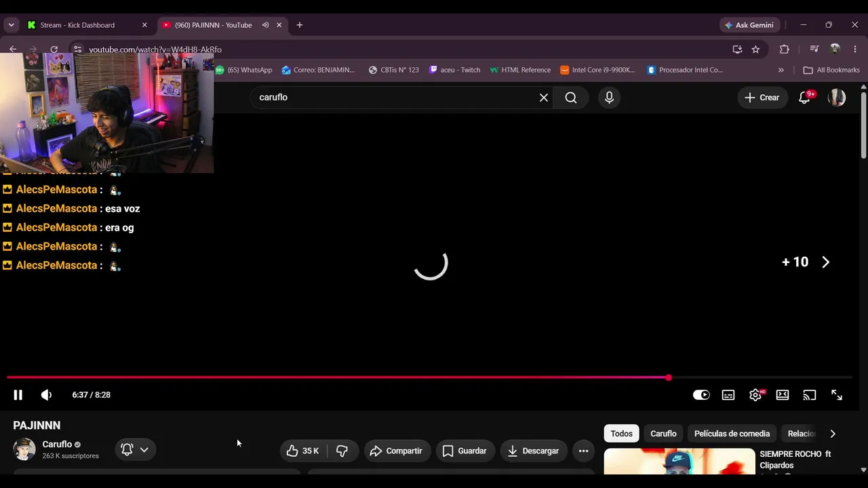The height and width of the screenshot is (488, 868).
Task: Mute the YouTube tab audio icon
Action: pyautogui.click(x=265, y=25)
